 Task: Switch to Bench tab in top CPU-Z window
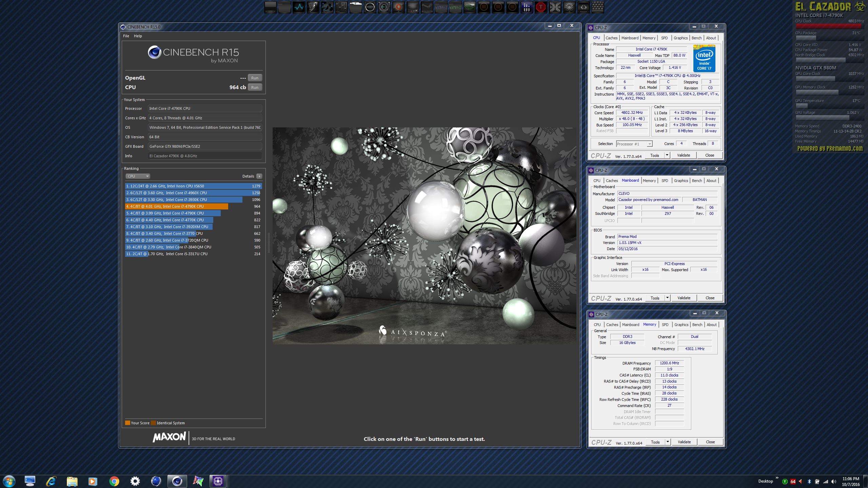[696, 38]
